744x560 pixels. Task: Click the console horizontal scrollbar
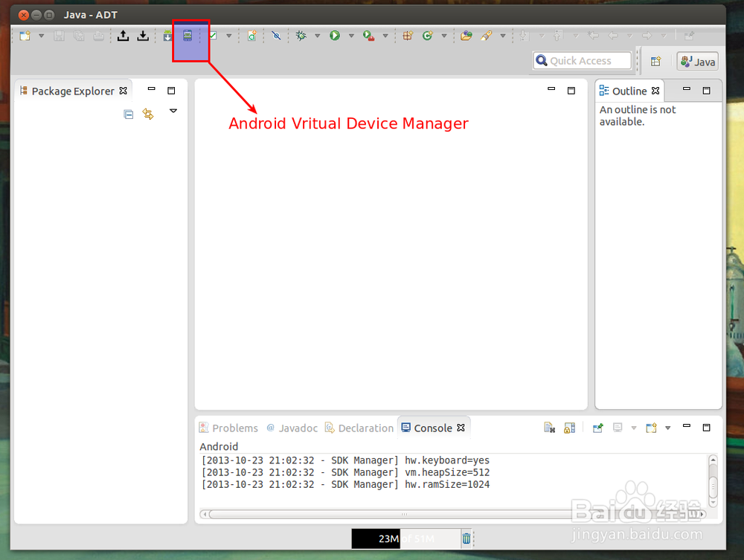pyautogui.click(x=453, y=514)
